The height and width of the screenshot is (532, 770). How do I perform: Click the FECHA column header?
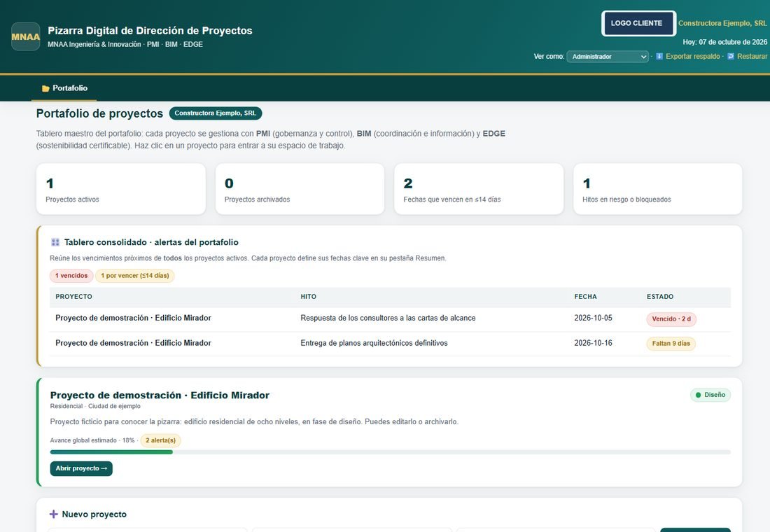point(585,297)
